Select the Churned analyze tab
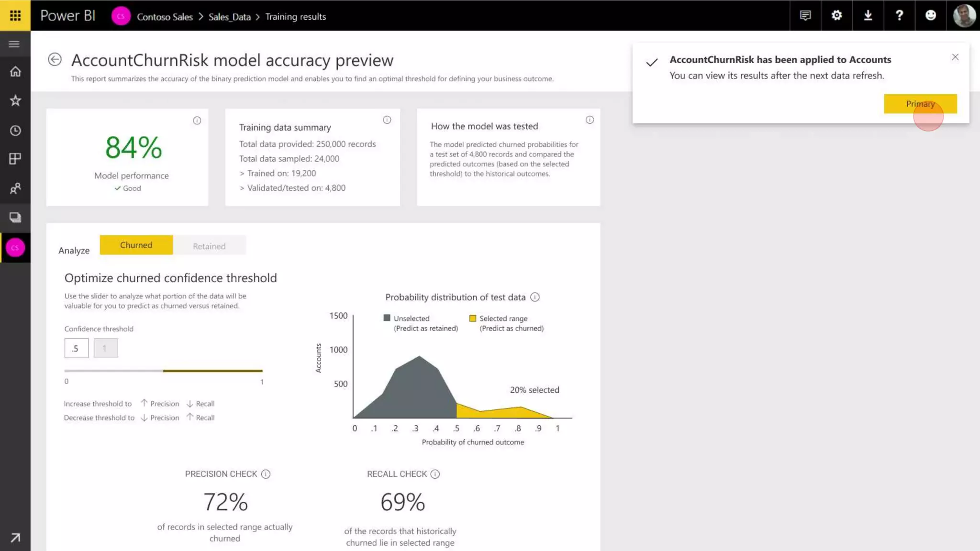This screenshot has height=551, width=980. [136, 245]
